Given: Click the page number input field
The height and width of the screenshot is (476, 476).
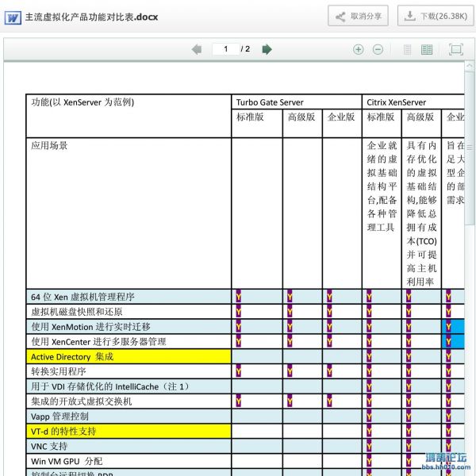Looking at the screenshot, I should click(226, 49).
